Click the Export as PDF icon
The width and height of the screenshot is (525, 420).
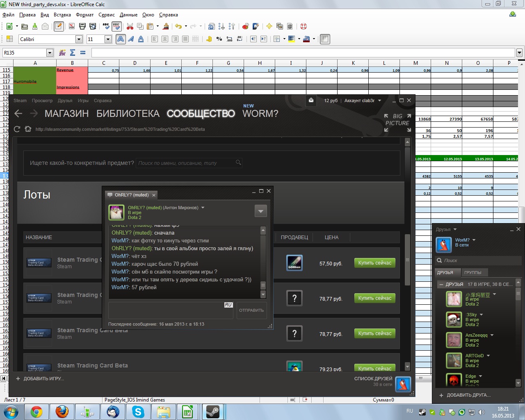(x=72, y=26)
